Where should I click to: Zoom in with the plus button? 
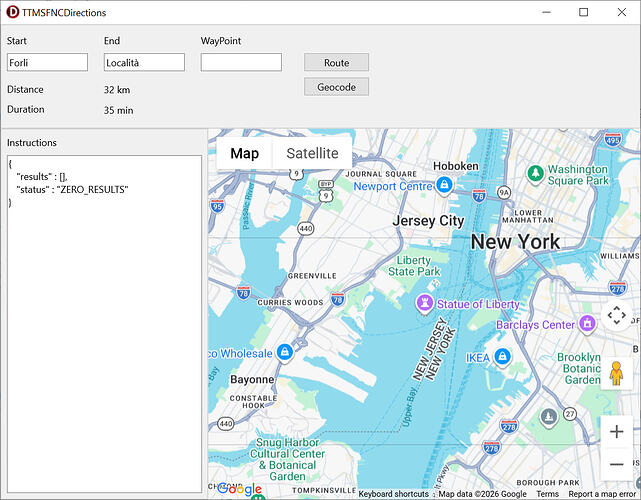[x=616, y=432]
